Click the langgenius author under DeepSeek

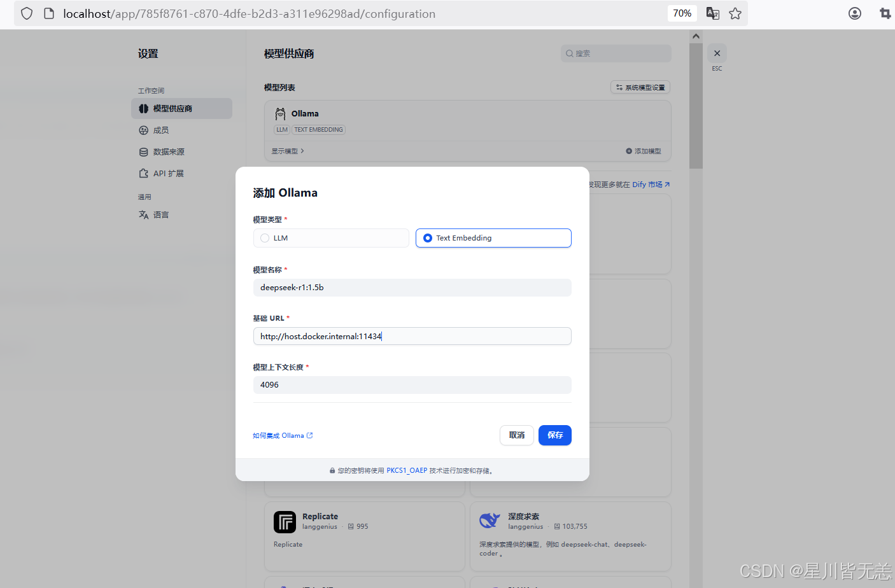pos(525,527)
